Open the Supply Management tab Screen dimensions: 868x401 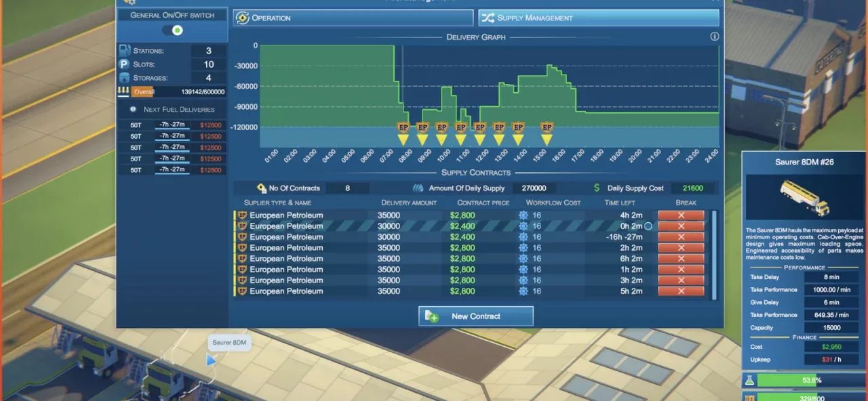[599, 18]
